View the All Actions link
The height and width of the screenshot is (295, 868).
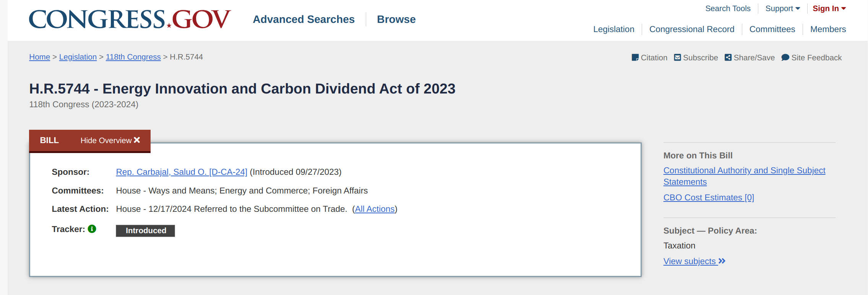click(x=375, y=209)
